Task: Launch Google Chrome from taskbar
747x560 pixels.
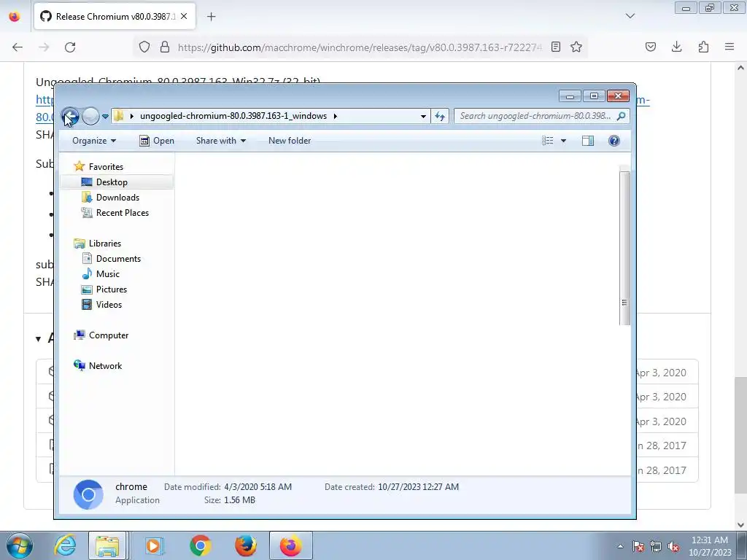Action: pyautogui.click(x=200, y=545)
